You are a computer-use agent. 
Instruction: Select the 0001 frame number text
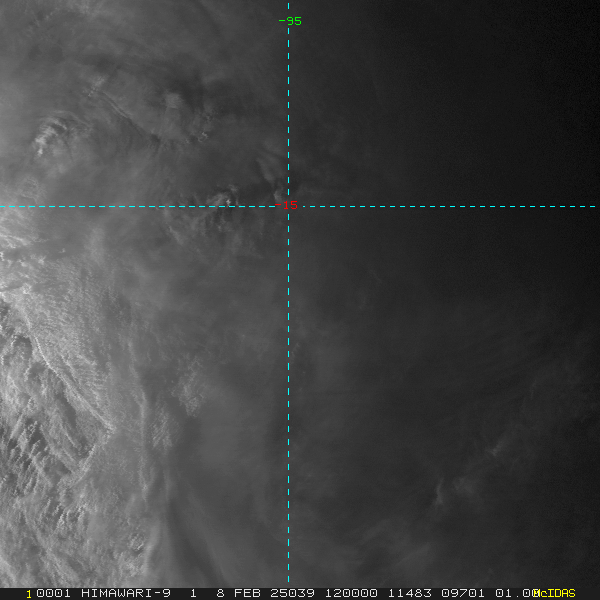pyautogui.click(x=53, y=593)
